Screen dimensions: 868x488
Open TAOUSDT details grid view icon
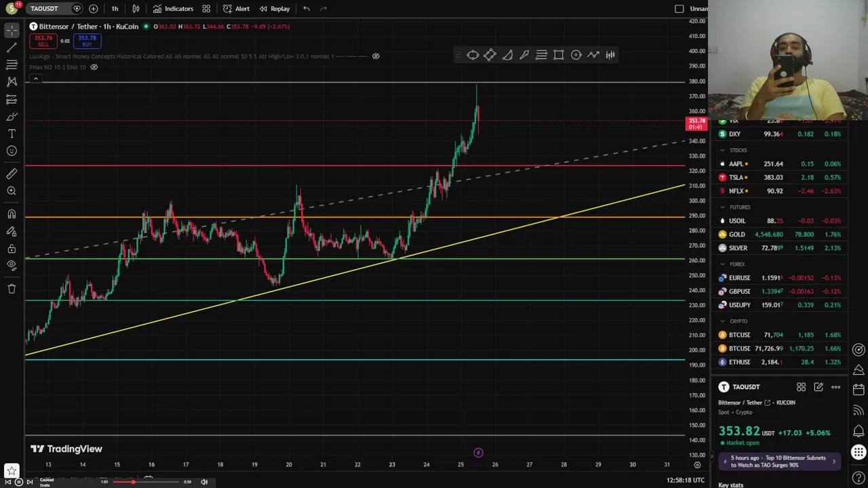(801, 387)
